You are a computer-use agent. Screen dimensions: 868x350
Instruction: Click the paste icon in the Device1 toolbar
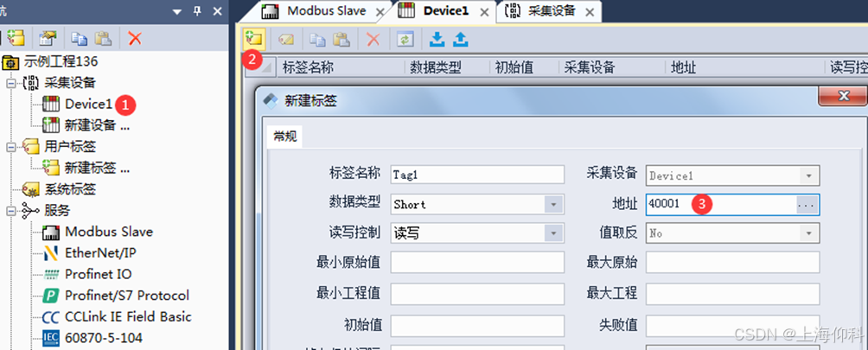pos(341,39)
